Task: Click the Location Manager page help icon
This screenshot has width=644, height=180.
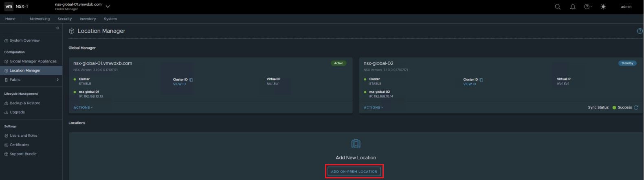Action: click(x=639, y=31)
